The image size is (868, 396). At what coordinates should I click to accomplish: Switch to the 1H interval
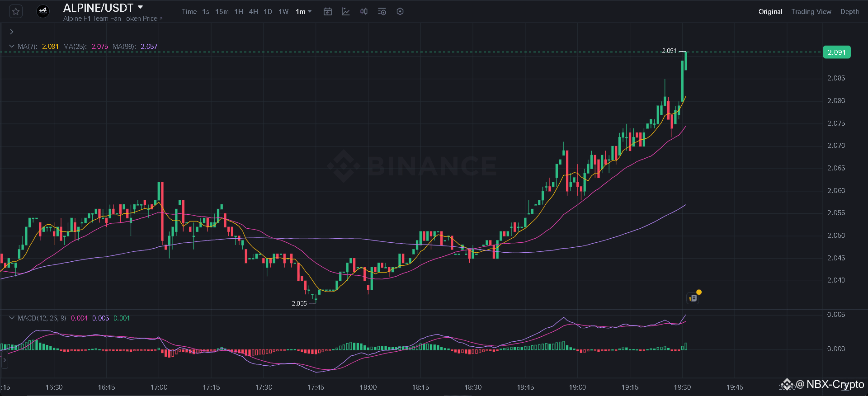click(x=239, y=12)
